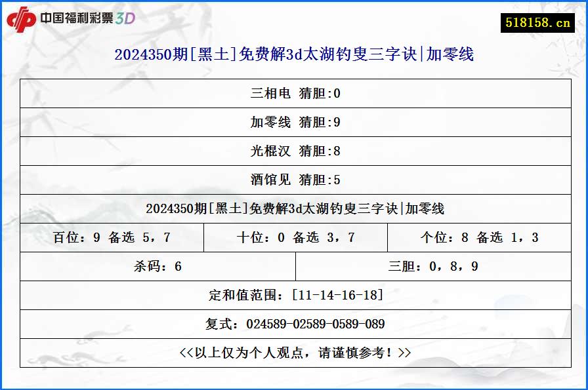
Task: Select the 三相电 猜胆:0 row
Action: coord(294,93)
